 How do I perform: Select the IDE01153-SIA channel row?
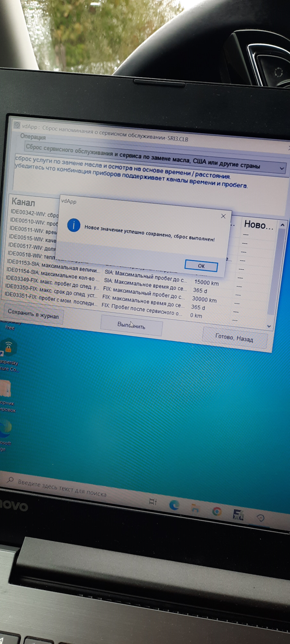point(53,266)
